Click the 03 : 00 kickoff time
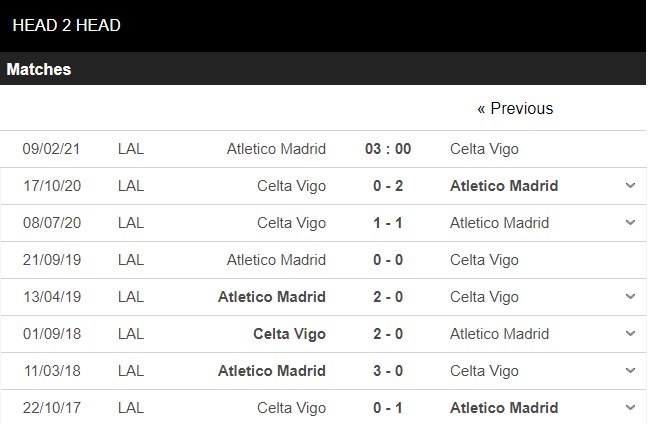The height and width of the screenshot is (424, 652). [388, 149]
